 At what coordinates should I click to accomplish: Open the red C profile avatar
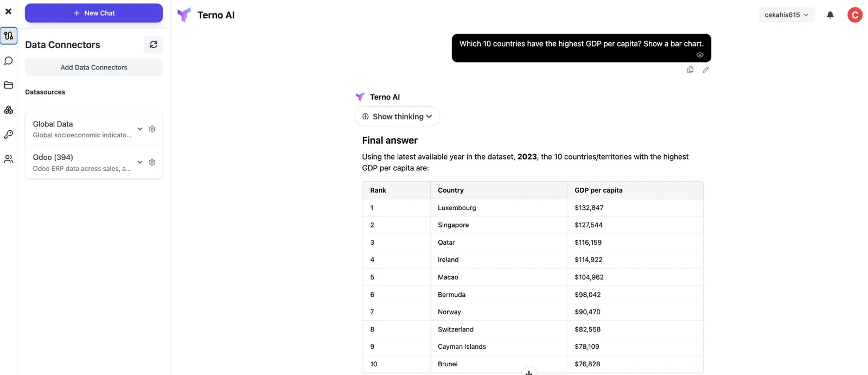click(x=855, y=15)
